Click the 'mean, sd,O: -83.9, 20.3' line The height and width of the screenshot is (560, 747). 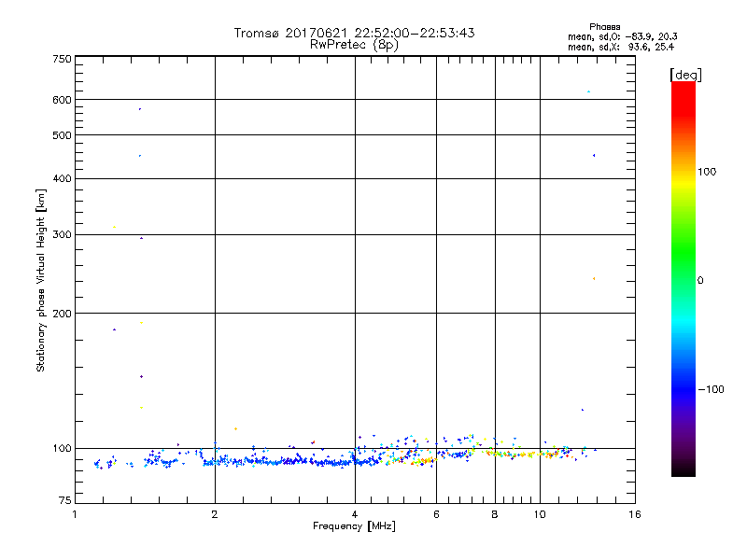pyautogui.click(x=622, y=37)
